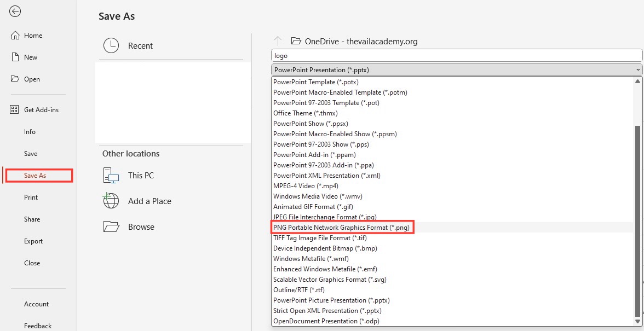Choose Save in the sidebar
The height and width of the screenshot is (331, 644).
click(x=31, y=153)
